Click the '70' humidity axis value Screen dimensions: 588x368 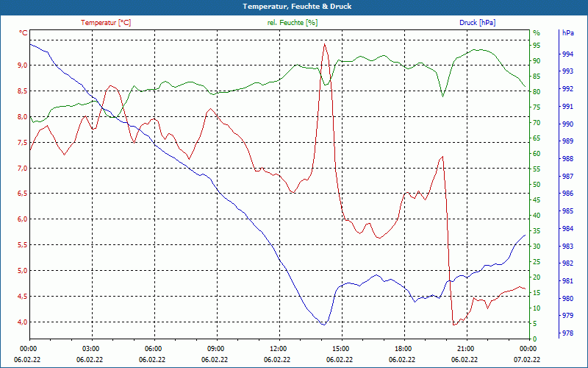pyautogui.click(x=537, y=123)
